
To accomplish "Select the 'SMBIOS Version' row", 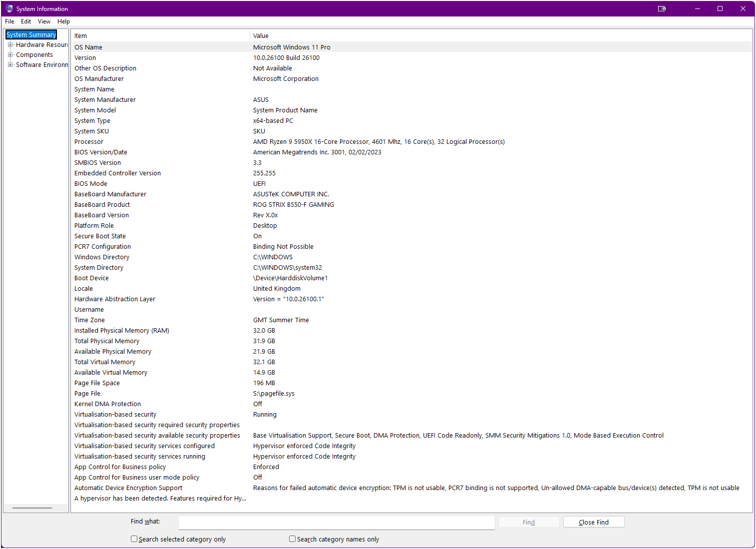I will coord(411,162).
